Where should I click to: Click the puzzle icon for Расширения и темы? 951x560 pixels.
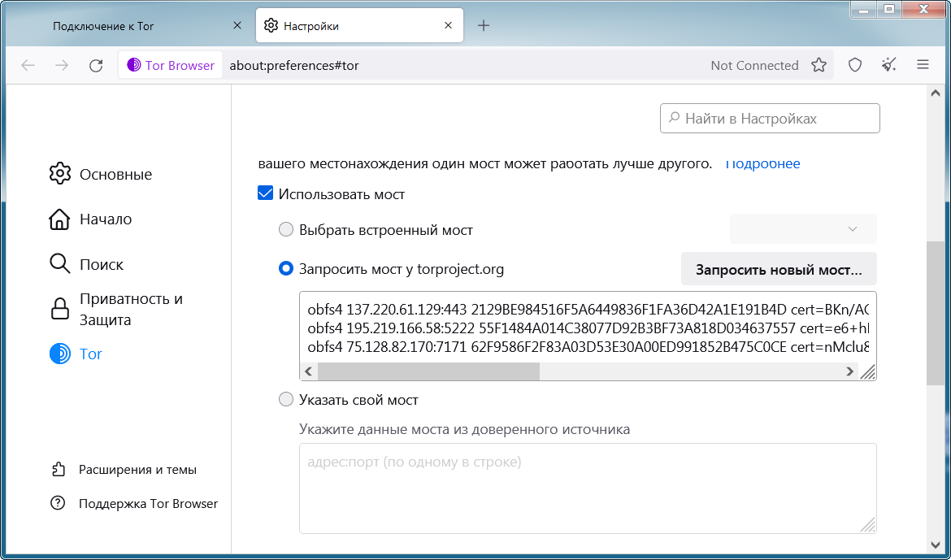[x=58, y=470]
